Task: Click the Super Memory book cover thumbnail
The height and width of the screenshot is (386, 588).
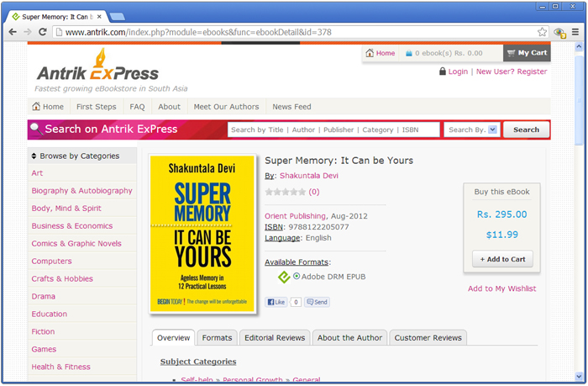Action: (x=202, y=233)
